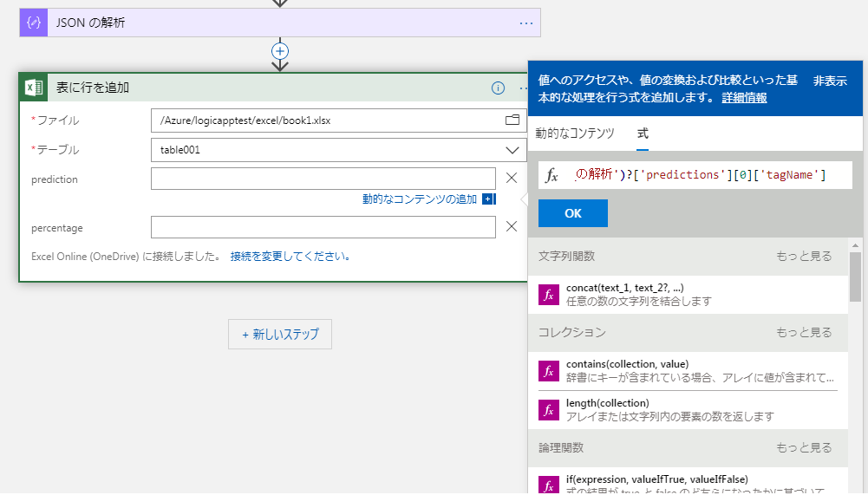This screenshot has width=868, height=495.
Task: Select concat(text_1, text_2?, ...) entry
Action: [x=688, y=295]
